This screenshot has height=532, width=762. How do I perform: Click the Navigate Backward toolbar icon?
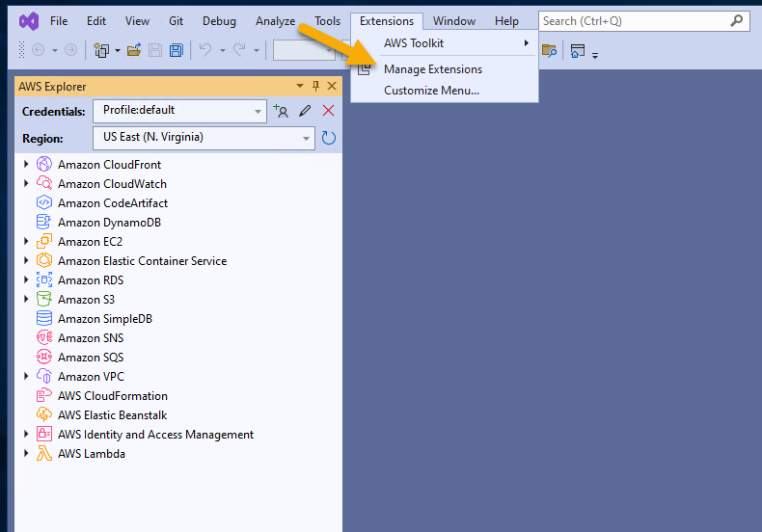38,50
